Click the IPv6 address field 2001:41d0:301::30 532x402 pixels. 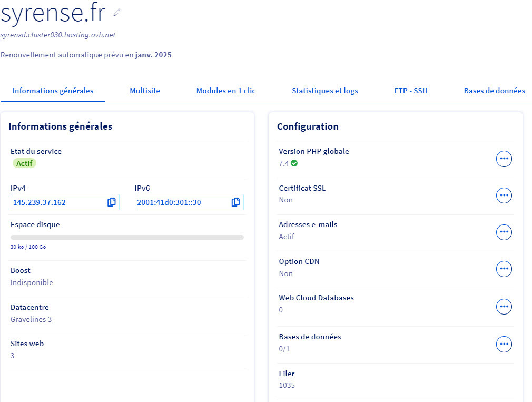pos(181,202)
